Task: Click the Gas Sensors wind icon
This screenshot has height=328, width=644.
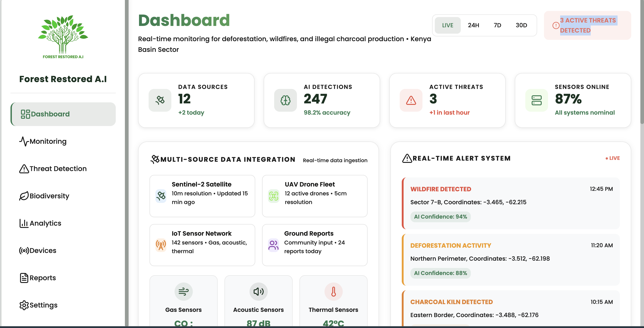Action: click(183, 291)
